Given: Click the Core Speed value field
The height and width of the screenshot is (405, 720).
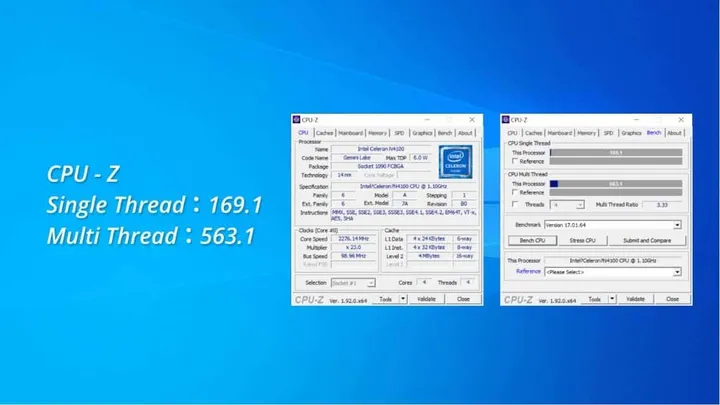Looking at the screenshot, I should (354, 239).
